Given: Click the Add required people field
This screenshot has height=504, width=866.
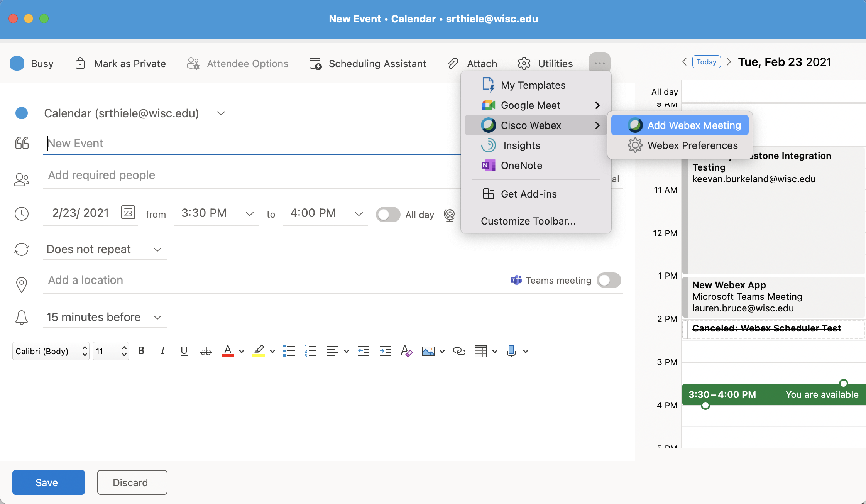Looking at the screenshot, I should (252, 175).
